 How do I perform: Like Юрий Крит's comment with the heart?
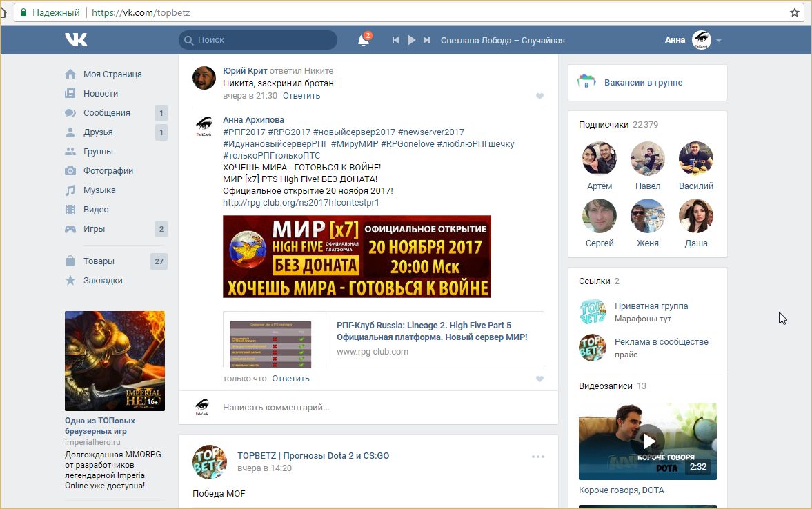point(539,96)
